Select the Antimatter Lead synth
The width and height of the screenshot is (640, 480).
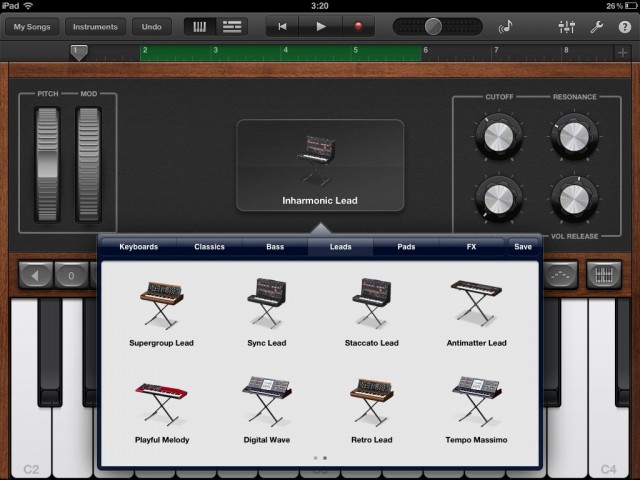coord(475,303)
